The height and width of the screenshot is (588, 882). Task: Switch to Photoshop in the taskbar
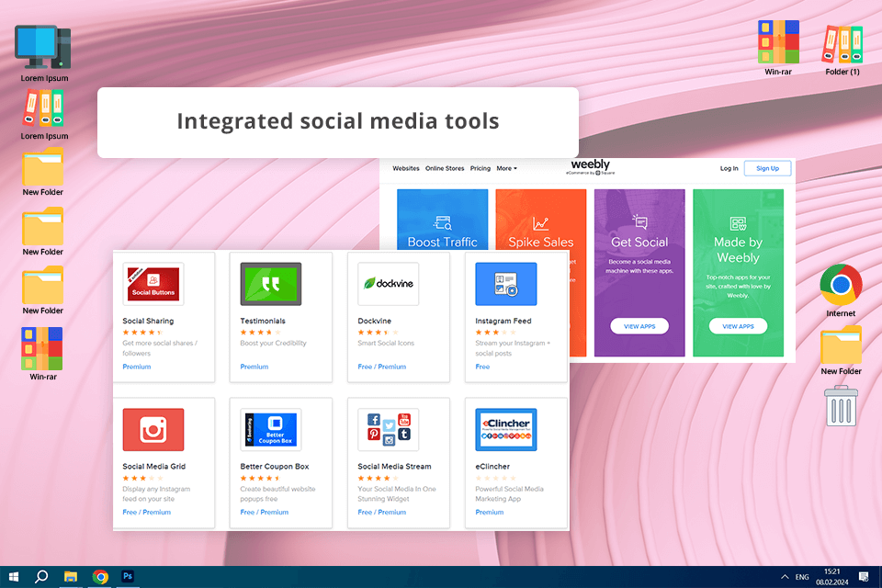128,576
